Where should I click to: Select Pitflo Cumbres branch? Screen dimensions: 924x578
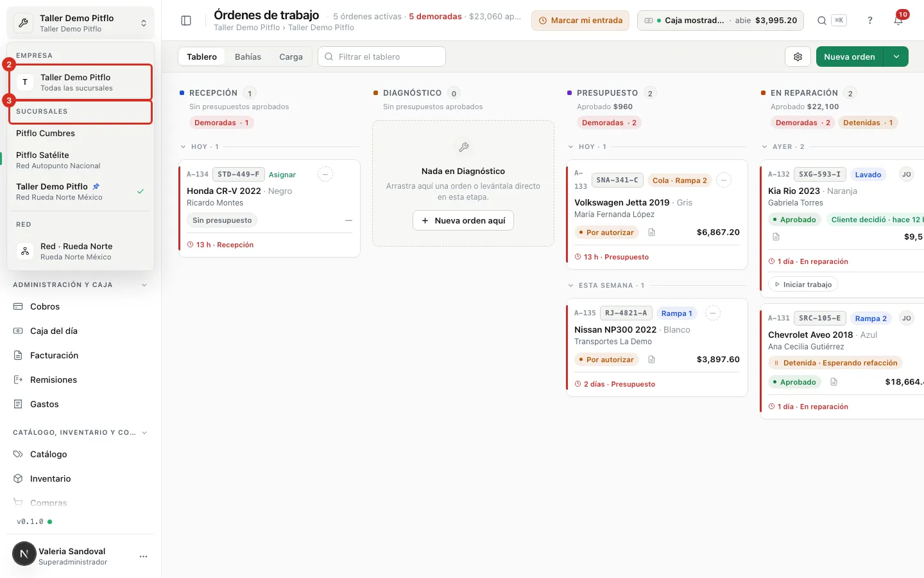[x=80, y=133]
